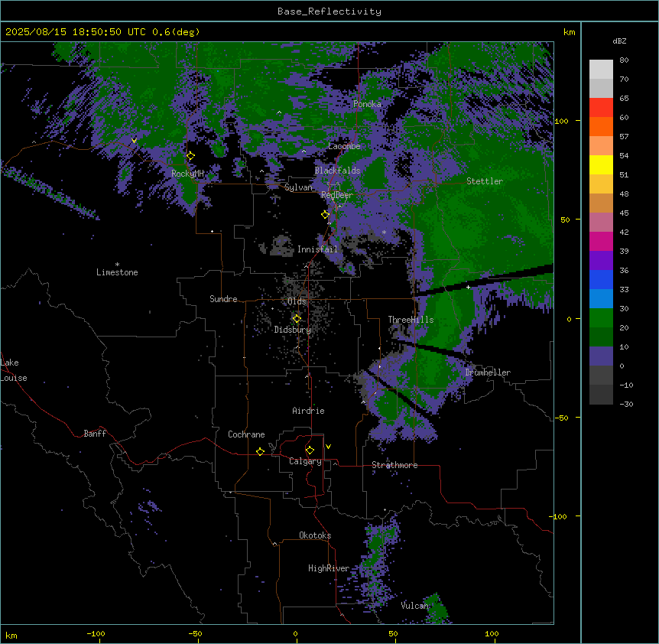Screen dimensions: 659x644
Task: Select the white 80-70 dBZ legend swatch
Action: tap(601, 70)
